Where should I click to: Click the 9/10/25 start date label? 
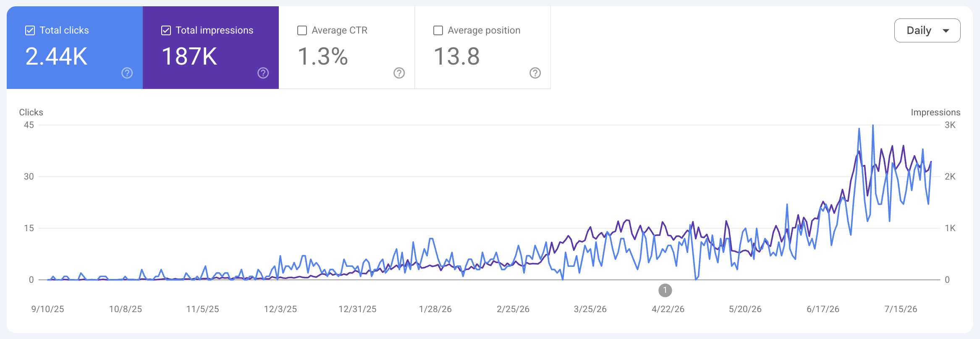[48, 309]
